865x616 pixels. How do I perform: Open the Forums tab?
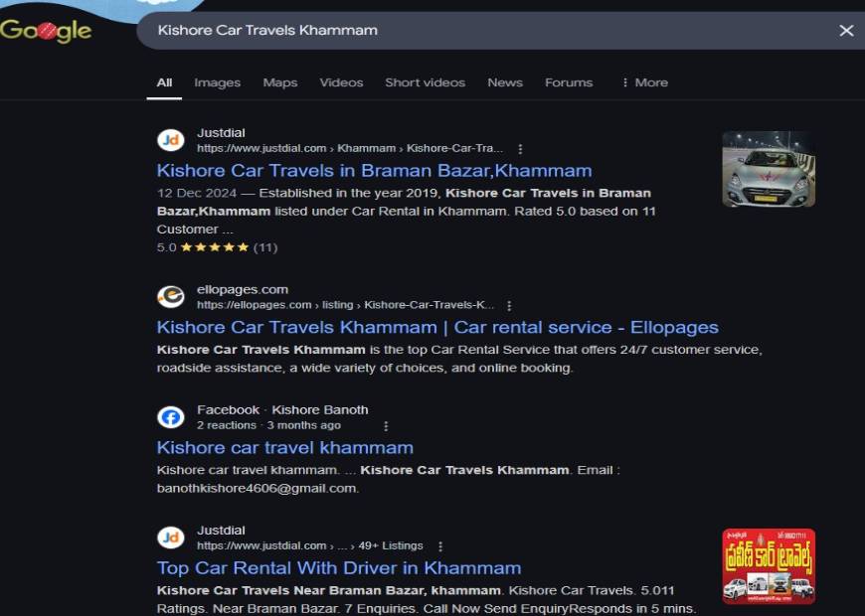[569, 82]
